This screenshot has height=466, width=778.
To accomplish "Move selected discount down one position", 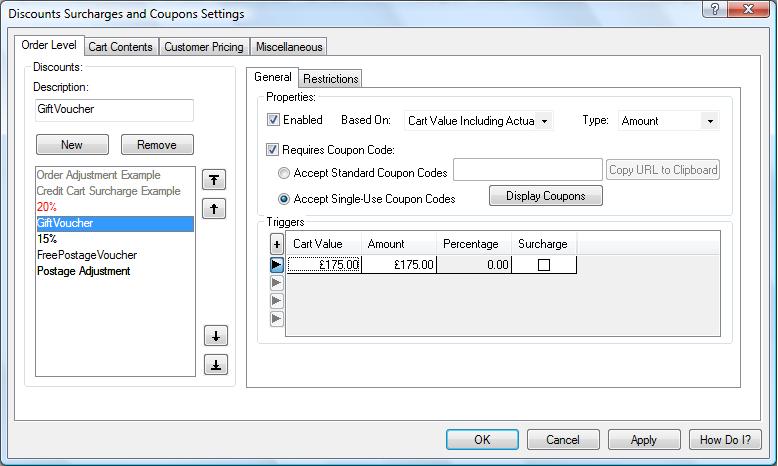I will pyautogui.click(x=215, y=336).
